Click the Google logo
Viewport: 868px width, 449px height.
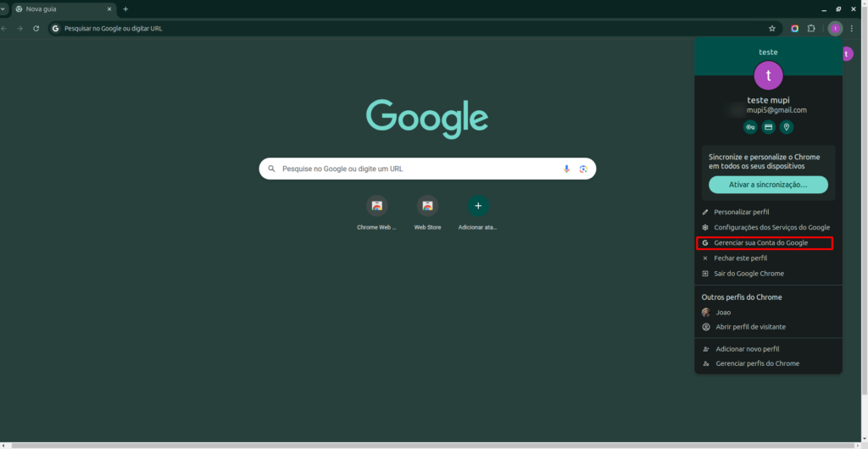pos(427,119)
